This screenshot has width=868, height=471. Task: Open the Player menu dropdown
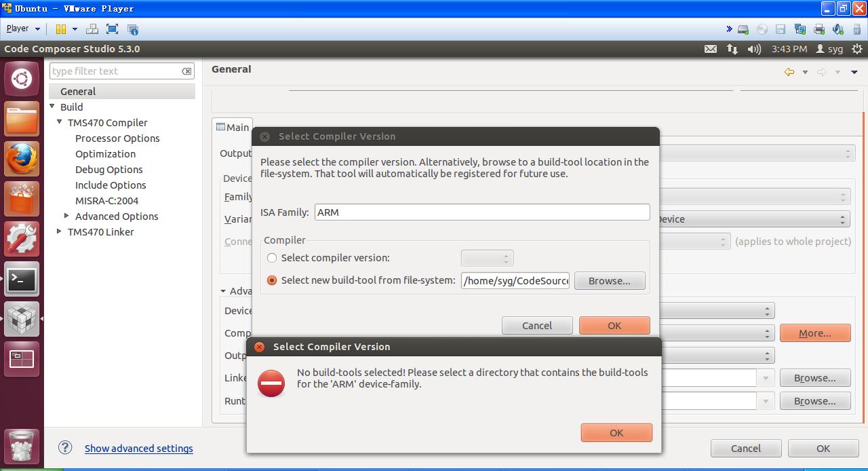23,29
